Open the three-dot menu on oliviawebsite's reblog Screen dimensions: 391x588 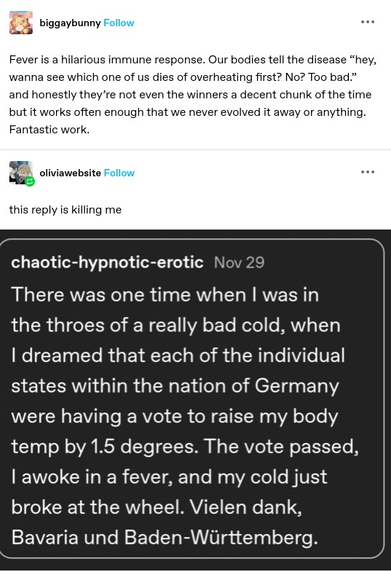click(x=367, y=172)
